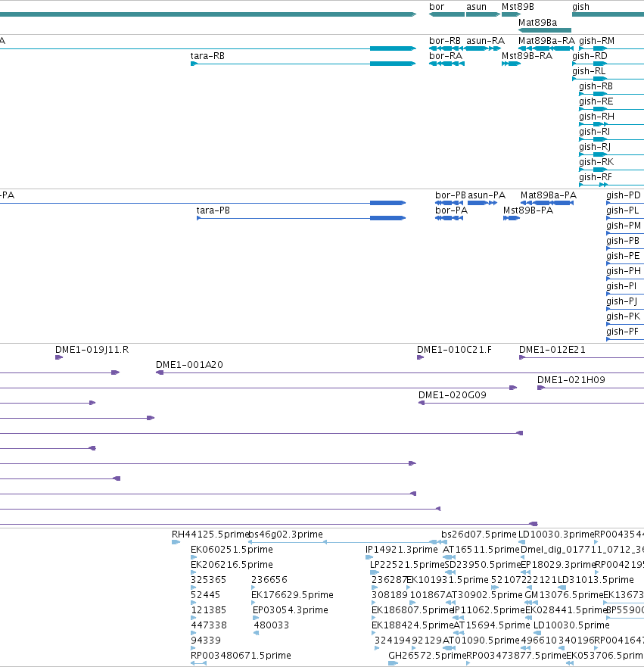Click the DME1-010C21.F BAC label
Screen dimensions: 644x667
pos(454,350)
